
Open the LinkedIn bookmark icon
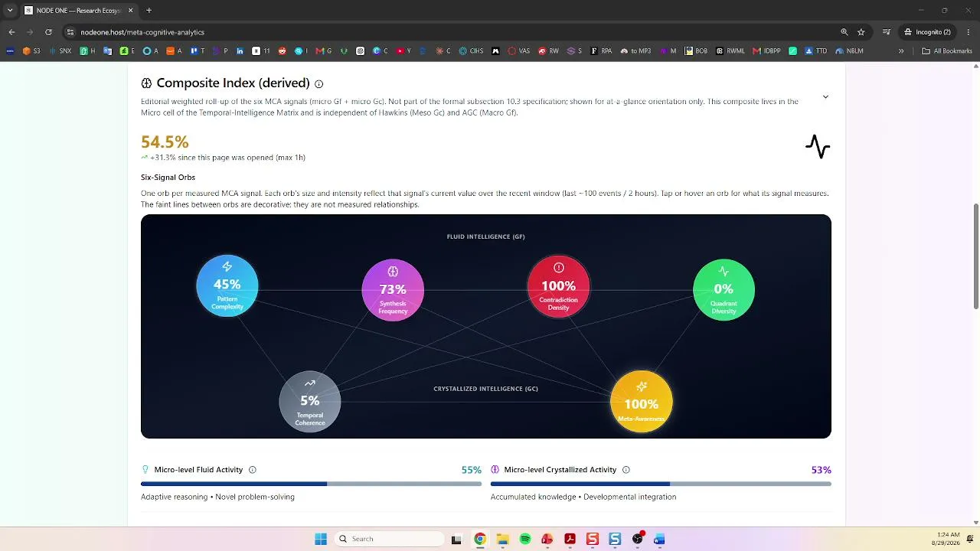click(240, 51)
